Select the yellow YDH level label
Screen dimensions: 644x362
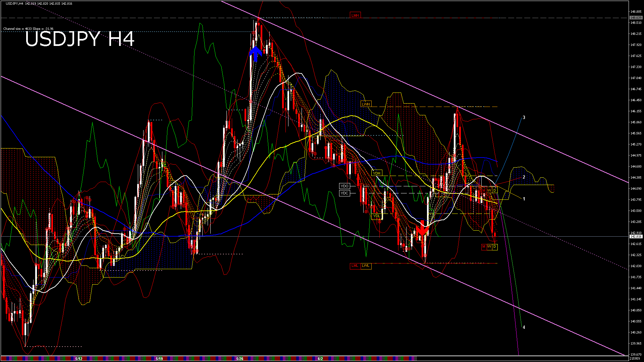377,173
